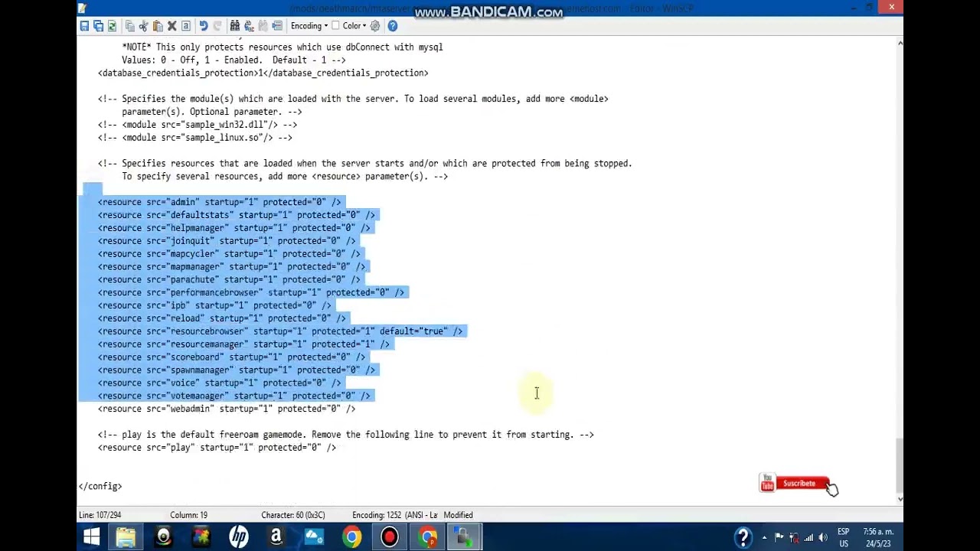Open the clock showing 7:56 a. m.

click(877, 537)
